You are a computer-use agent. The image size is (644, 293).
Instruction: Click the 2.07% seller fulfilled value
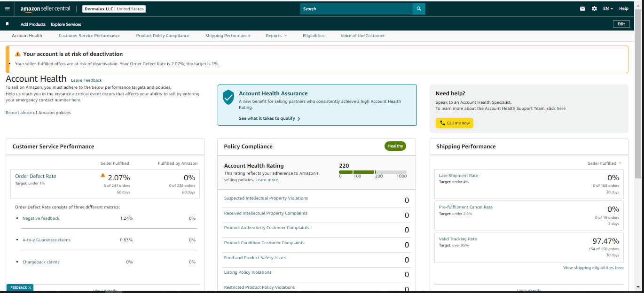(119, 177)
